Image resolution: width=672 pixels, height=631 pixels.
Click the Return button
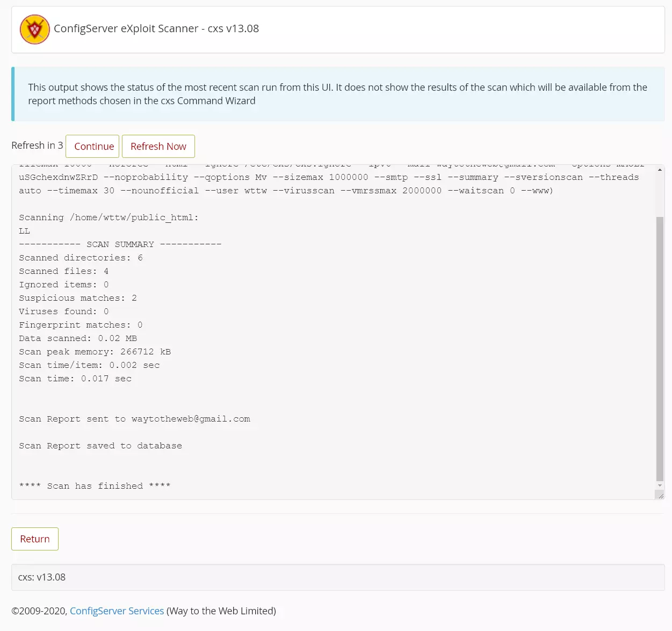(35, 539)
